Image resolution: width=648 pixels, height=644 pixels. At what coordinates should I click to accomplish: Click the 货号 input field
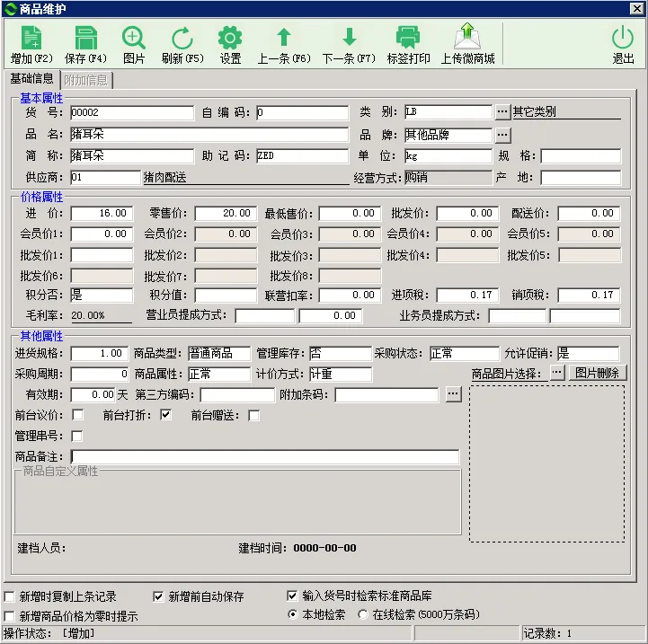(132, 112)
